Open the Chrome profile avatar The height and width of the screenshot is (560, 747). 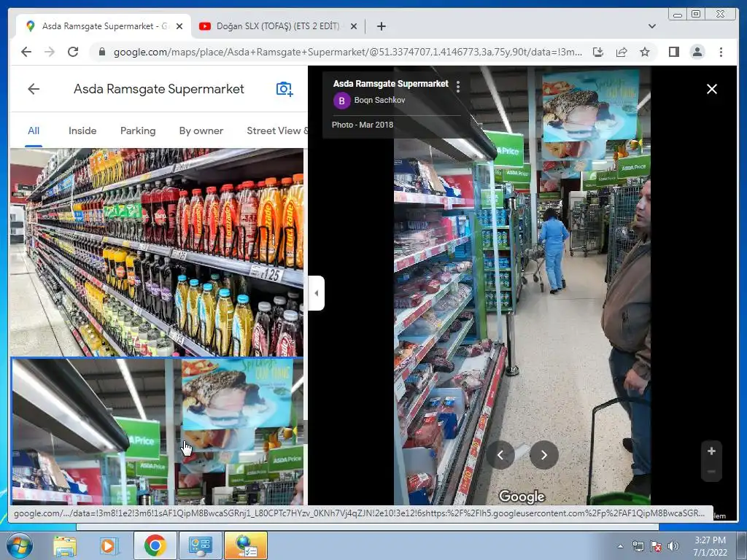[x=697, y=52]
